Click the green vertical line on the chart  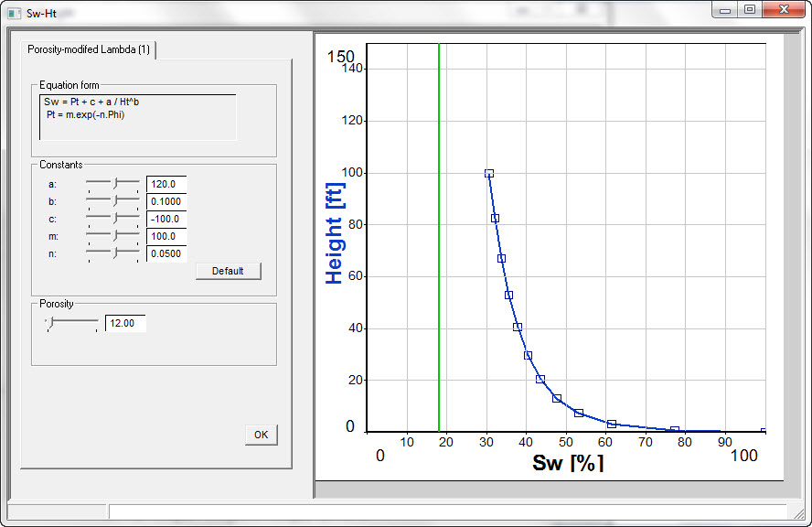tap(439, 274)
